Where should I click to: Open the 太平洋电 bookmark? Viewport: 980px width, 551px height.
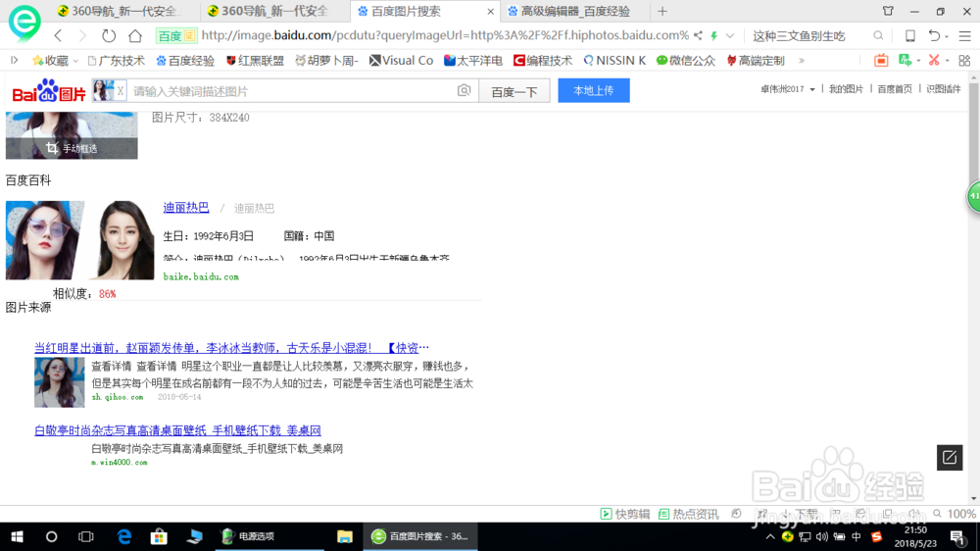click(x=473, y=60)
